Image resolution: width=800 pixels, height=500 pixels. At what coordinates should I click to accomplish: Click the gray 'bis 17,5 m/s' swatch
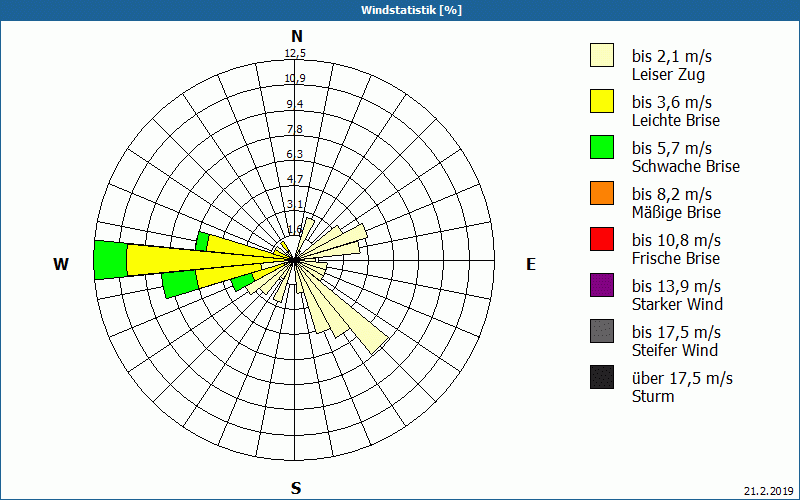[602, 331]
